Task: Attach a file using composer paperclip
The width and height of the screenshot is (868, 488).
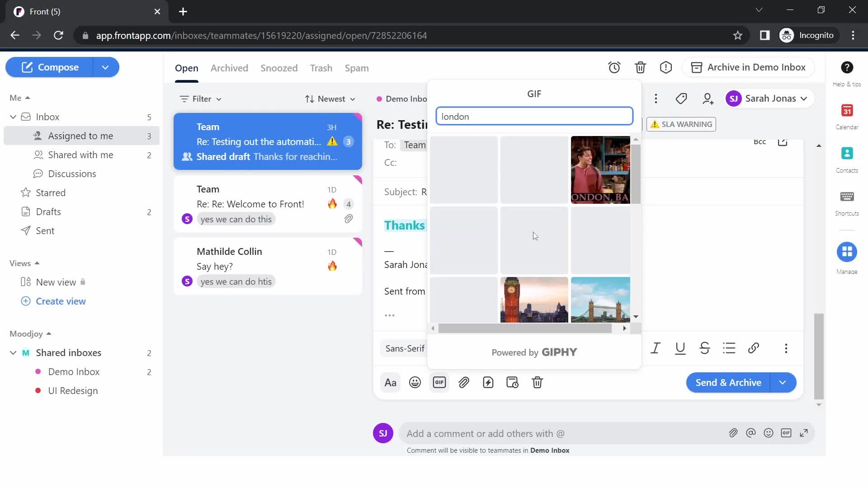Action: click(x=464, y=383)
